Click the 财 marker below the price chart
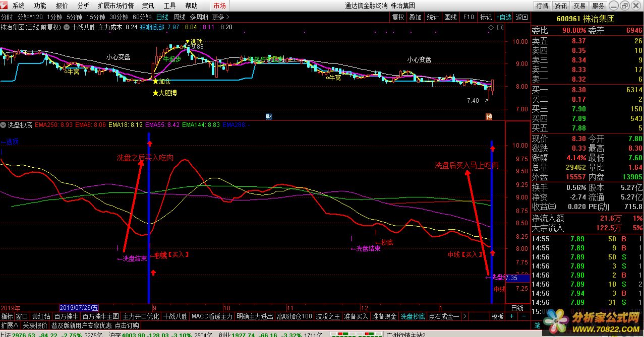 tap(269, 116)
